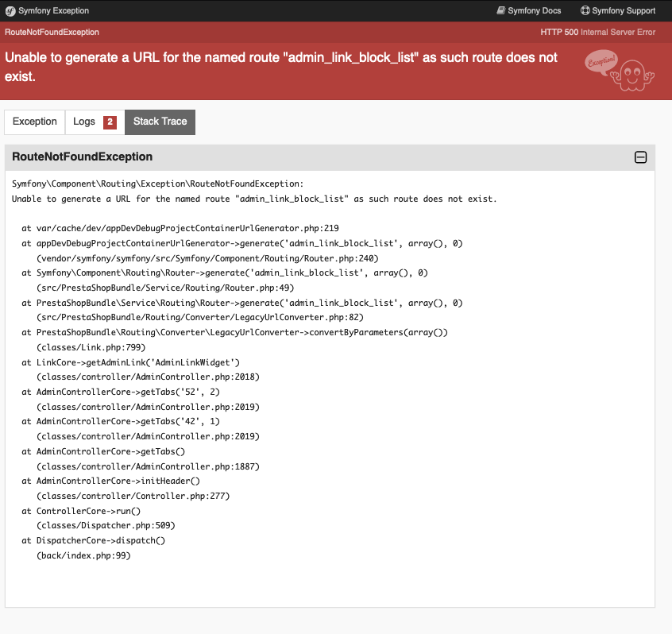
Task: Click the Symfony\Component\Routing\Exception class name line
Action: pyautogui.click(x=158, y=184)
